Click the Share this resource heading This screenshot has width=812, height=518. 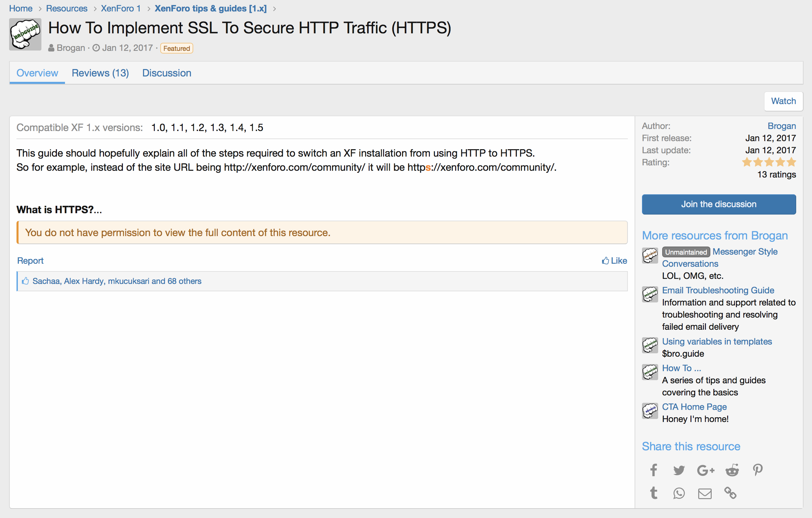691,446
